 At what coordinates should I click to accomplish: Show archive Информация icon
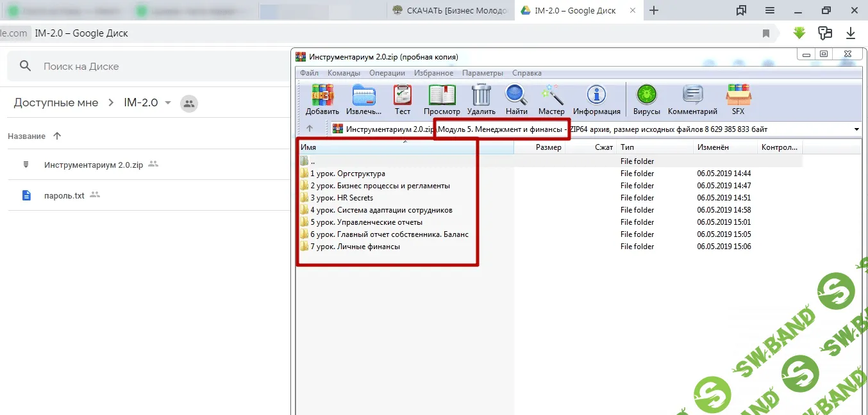click(x=596, y=96)
